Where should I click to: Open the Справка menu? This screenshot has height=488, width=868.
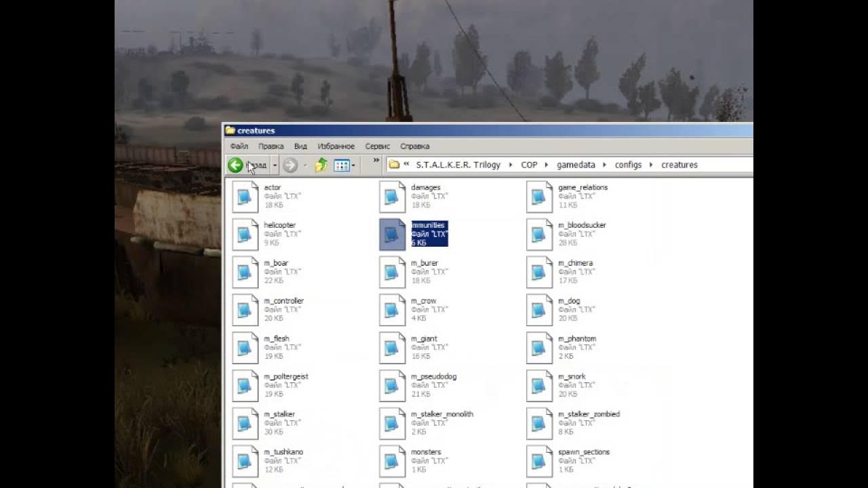pyautogui.click(x=415, y=146)
